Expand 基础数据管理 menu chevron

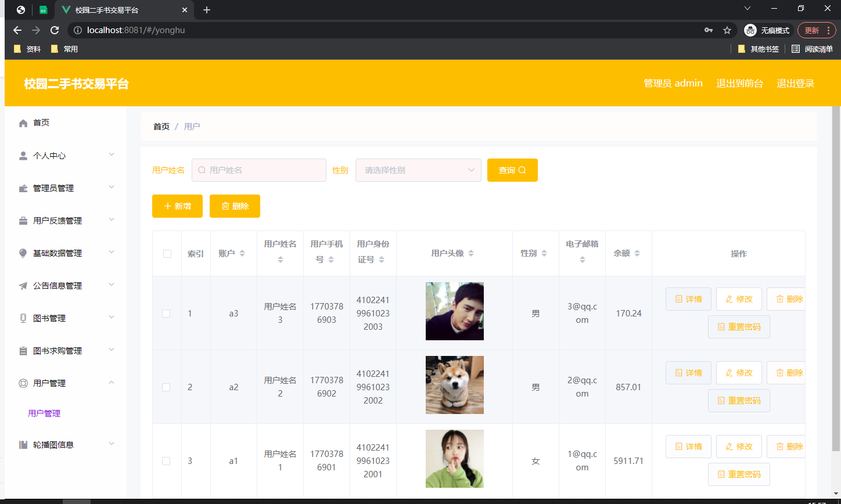coord(112,252)
